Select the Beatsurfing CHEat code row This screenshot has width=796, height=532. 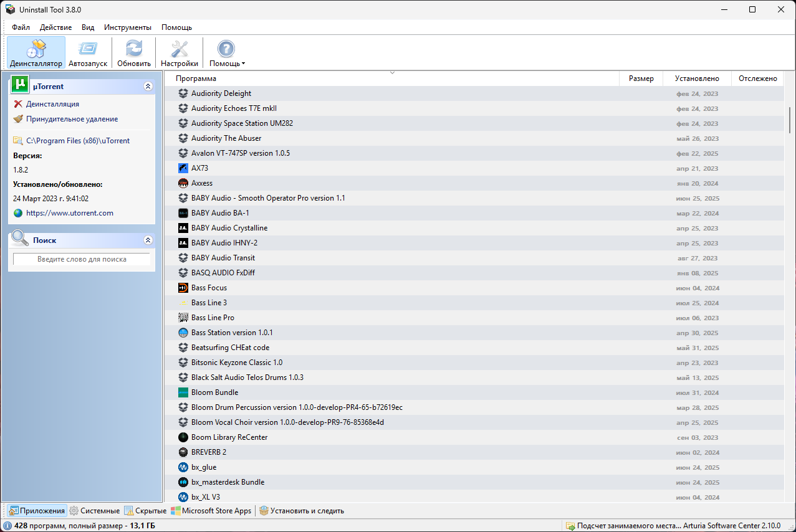pyautogui.click(x=474, y=348)
